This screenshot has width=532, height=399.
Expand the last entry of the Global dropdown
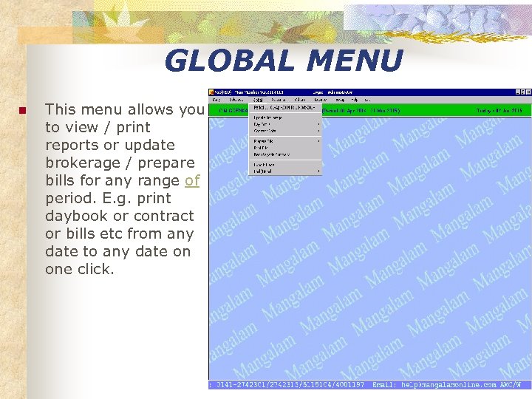tap(285, 171)
